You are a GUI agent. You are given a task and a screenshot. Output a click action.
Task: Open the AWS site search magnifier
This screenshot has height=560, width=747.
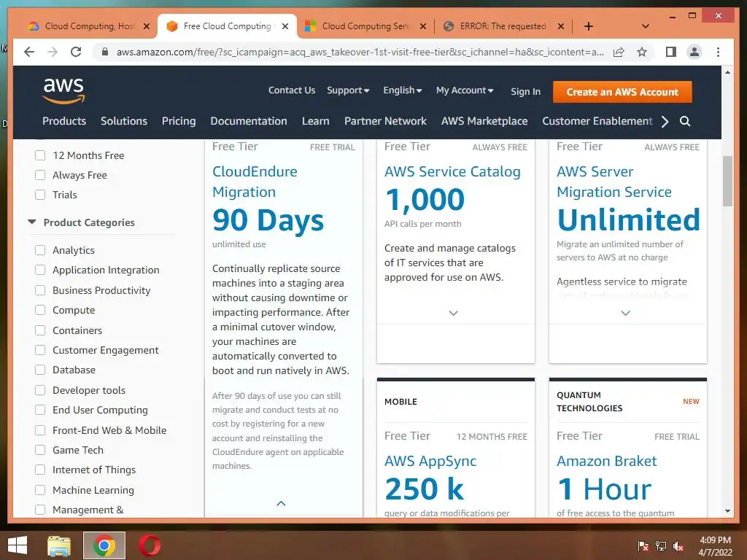point(684,121)
